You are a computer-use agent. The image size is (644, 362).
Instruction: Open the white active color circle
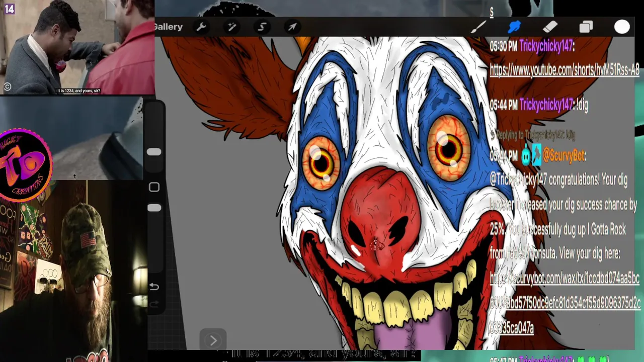pos(622,27)
